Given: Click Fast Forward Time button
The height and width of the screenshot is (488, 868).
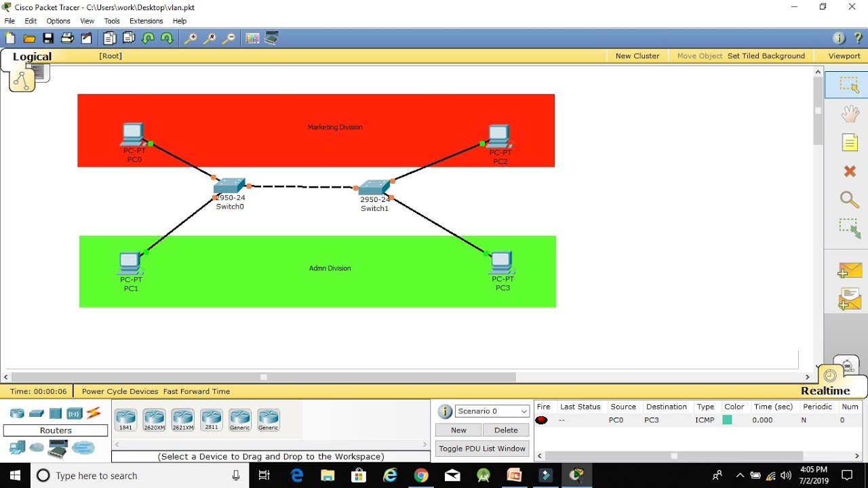Looking at the screenshot, I should pos(197,391).
